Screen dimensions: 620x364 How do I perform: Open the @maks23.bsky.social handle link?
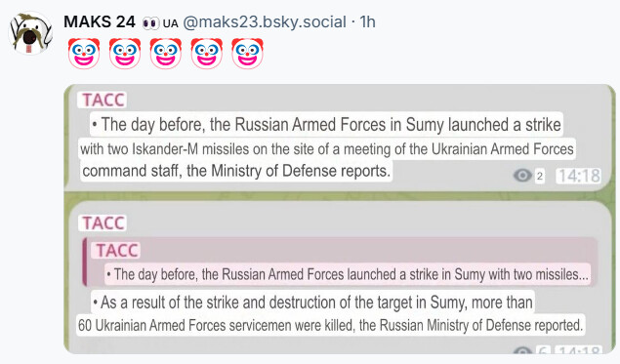click(x=265, y=21)
